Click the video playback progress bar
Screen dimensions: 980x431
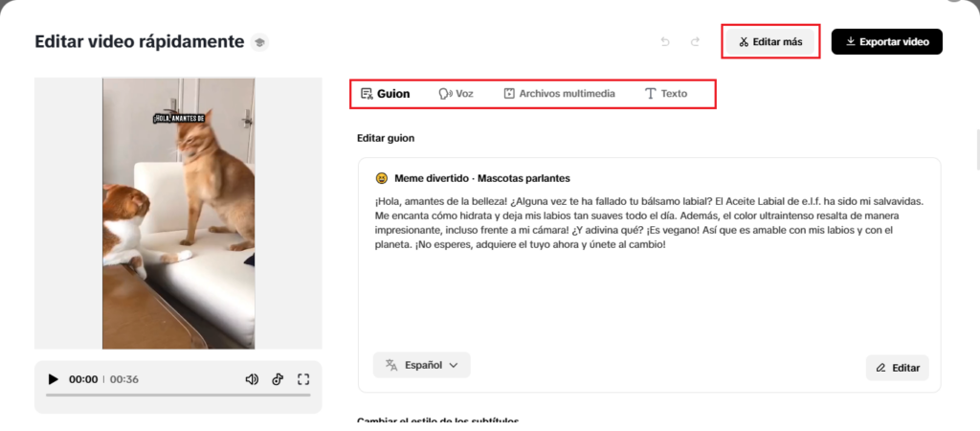tap(178, 395)
